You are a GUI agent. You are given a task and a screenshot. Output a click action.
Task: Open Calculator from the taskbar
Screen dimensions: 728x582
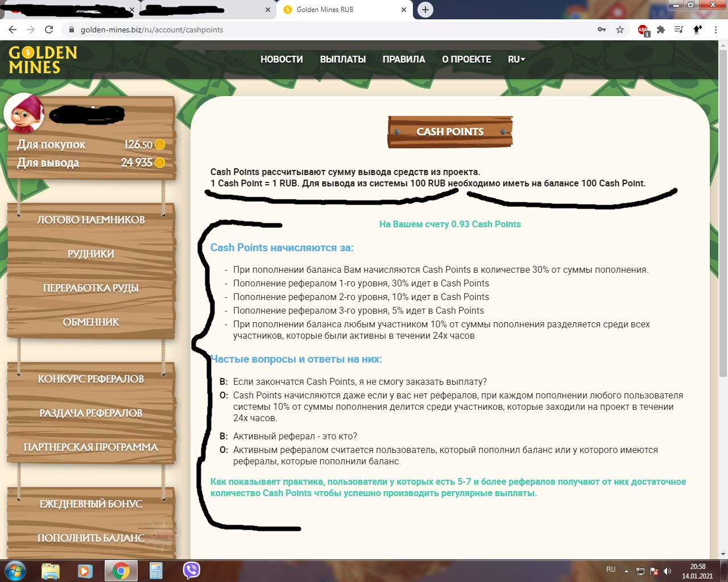(x=156, y=571)
